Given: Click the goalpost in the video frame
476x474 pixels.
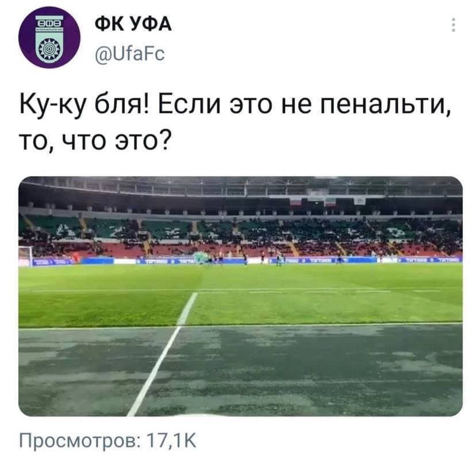Looking at the screenshot, I should (x=25, y=256).
